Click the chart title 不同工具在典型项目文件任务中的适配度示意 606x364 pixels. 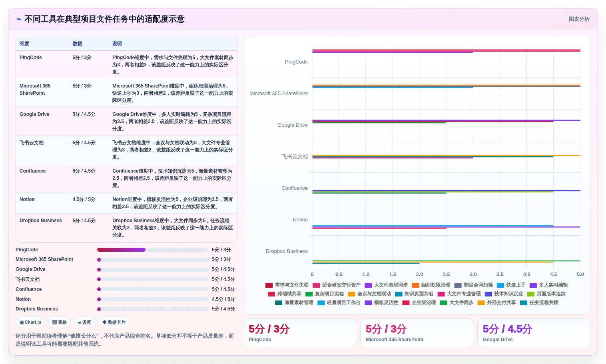click(x=104, y=19)
